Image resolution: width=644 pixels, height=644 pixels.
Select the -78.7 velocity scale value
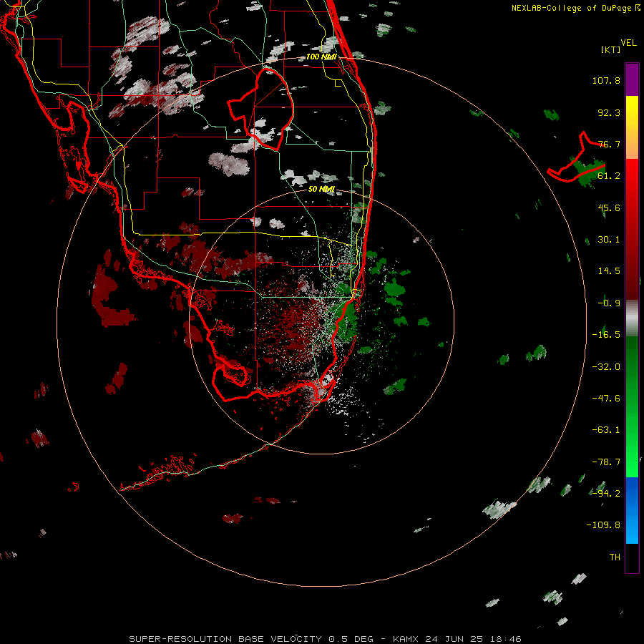coord(606,462)
